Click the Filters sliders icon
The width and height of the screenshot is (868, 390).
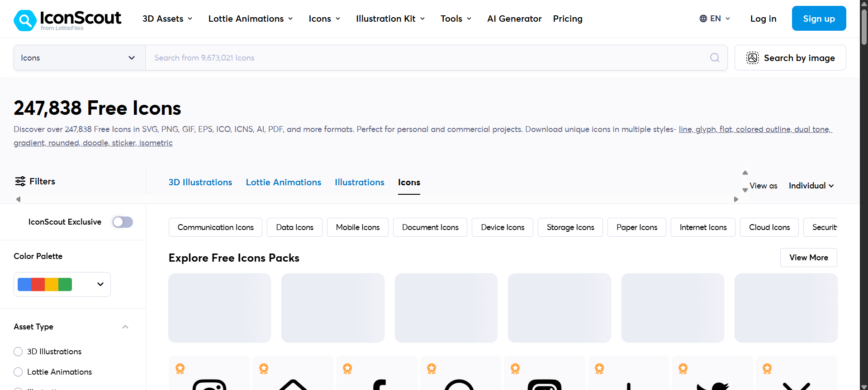pos(20,181)
